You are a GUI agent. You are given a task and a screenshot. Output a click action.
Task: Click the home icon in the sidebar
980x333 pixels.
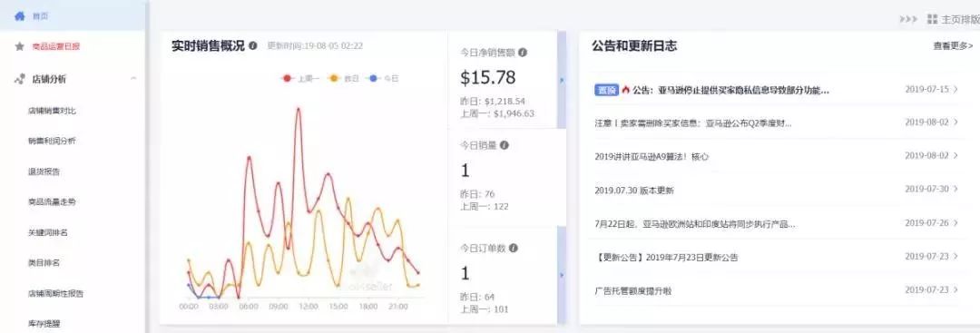click(19, 15)
